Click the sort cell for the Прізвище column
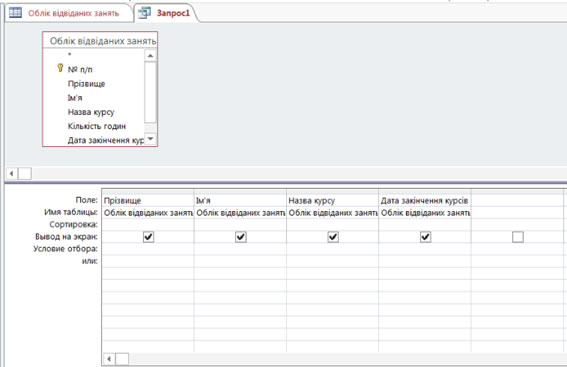 click(x=148, y=225)
